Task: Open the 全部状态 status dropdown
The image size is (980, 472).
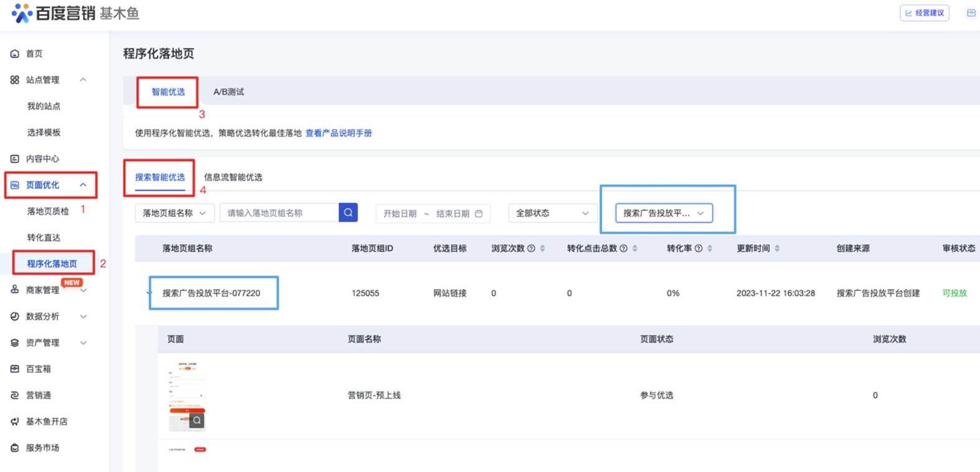Action: tap(552, 213)
